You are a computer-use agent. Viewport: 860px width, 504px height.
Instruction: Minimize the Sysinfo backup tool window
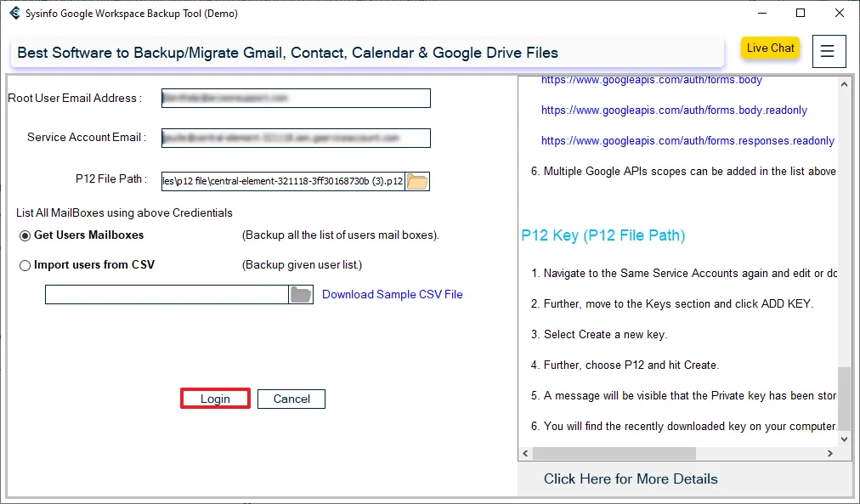[761, 13]
